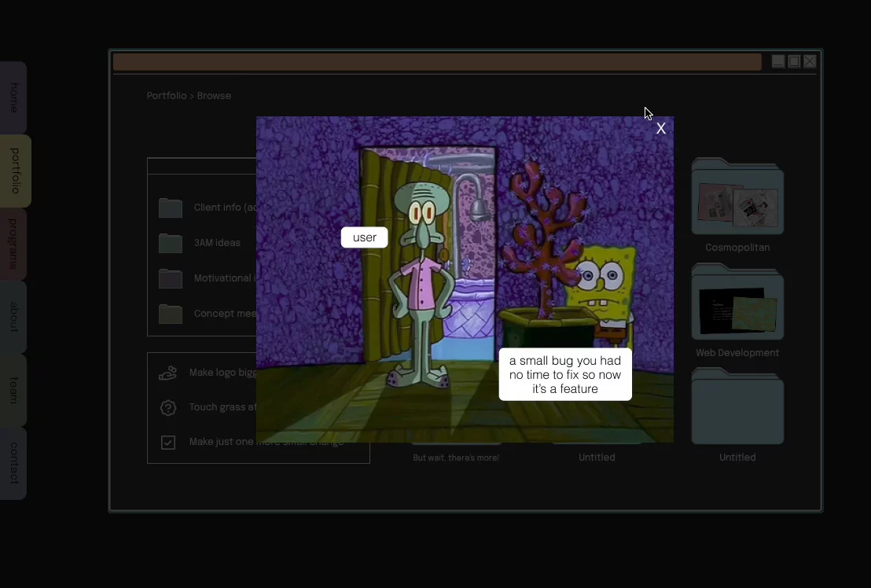Image resolution: width=871 pixels, height=588 pixels.
Task: Toggle the Make just one more checkbox
Action: tap(167, 443)
